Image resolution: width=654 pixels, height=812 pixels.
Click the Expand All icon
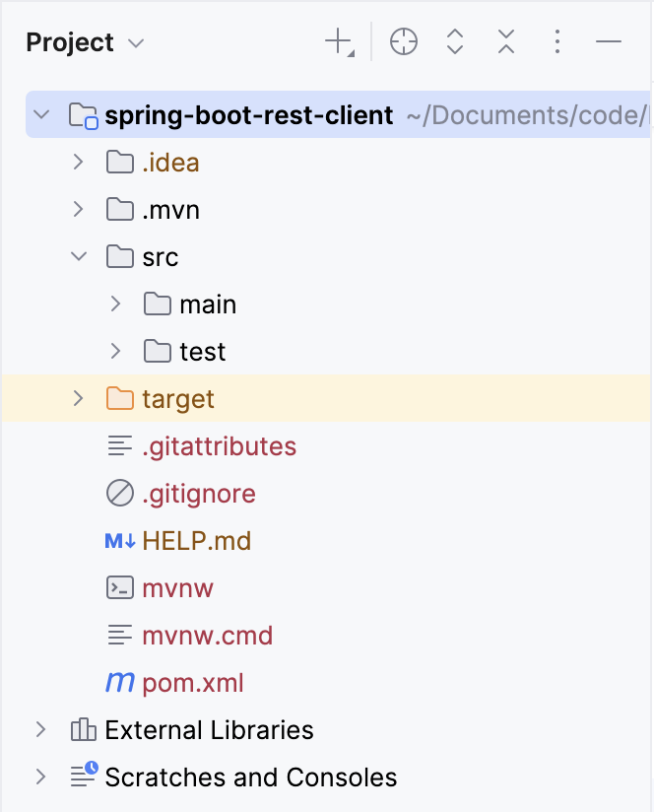point(455,41)
